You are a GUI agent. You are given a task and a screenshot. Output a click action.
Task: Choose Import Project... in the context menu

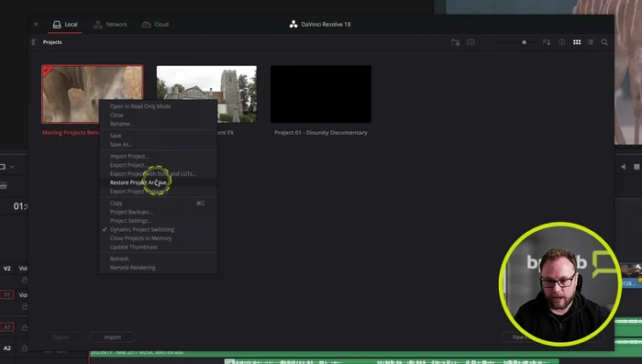[x=129, y=157]
